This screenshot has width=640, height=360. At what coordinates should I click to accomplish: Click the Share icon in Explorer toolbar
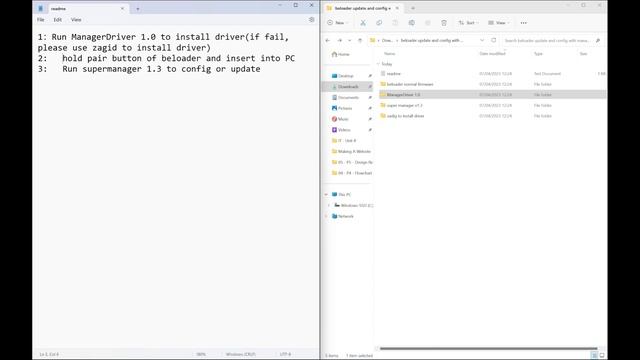tap(428, 23)
